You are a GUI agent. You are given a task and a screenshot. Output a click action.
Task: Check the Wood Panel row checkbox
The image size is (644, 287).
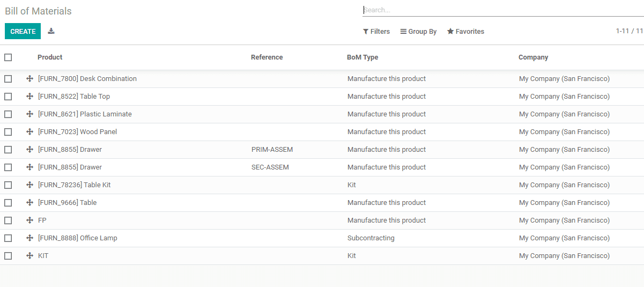pos(8,132)
